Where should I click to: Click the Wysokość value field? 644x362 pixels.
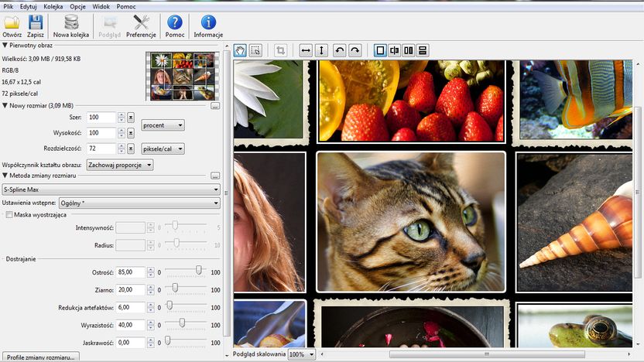(101, 133)
